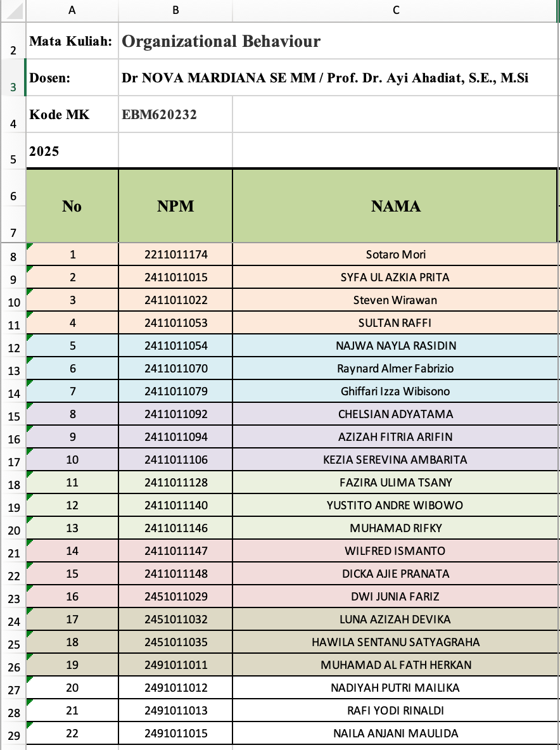Screen dimensions: 560x750
Task: Click the 2025 year cell
Action: click(44, 151)
